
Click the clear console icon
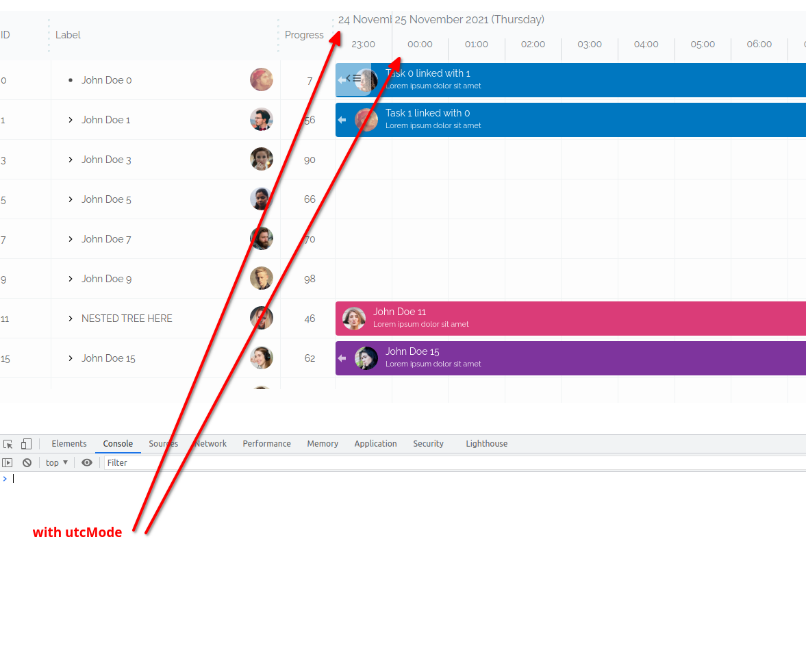point(26,462)
